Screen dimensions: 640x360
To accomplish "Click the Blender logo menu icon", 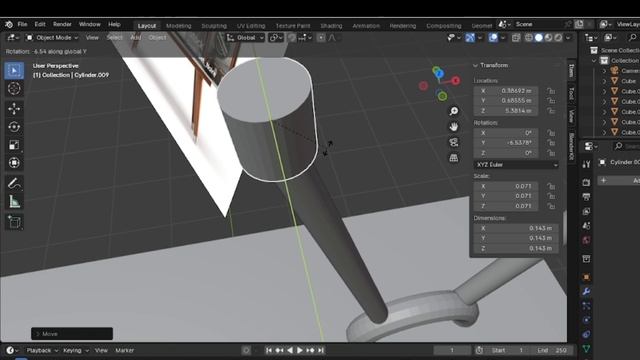I will coord(9,24).
